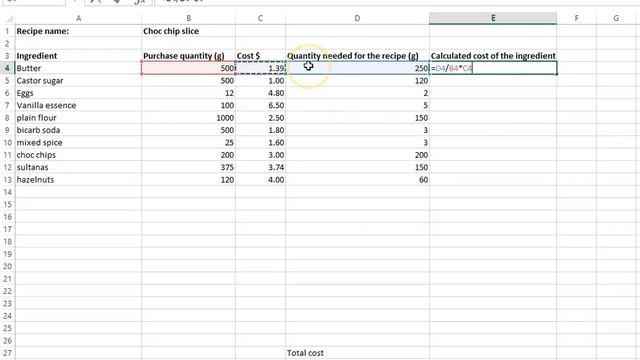Viewport: 640px width, 360px height.
Task: Click the 'Cost $' header cell
Action: pyautogui.click(x=260, y=56)
